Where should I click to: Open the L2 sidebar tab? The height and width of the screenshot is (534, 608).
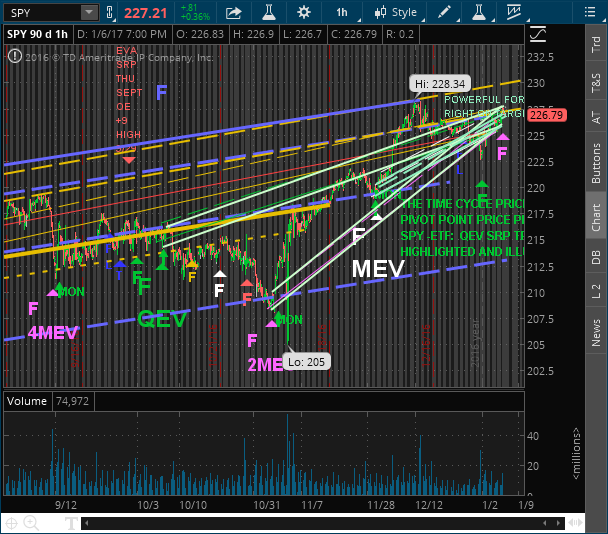pyautogui.click(x=596, y=291)
